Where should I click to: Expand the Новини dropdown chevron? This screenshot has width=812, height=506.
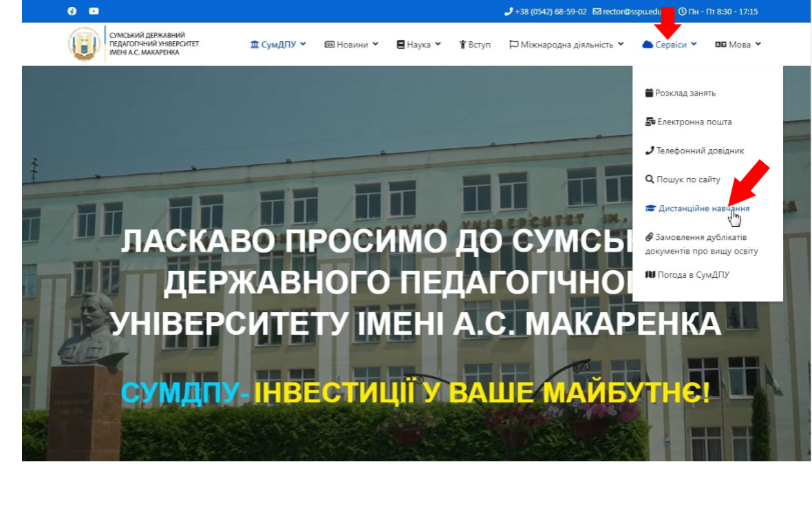tap(376, 44)
